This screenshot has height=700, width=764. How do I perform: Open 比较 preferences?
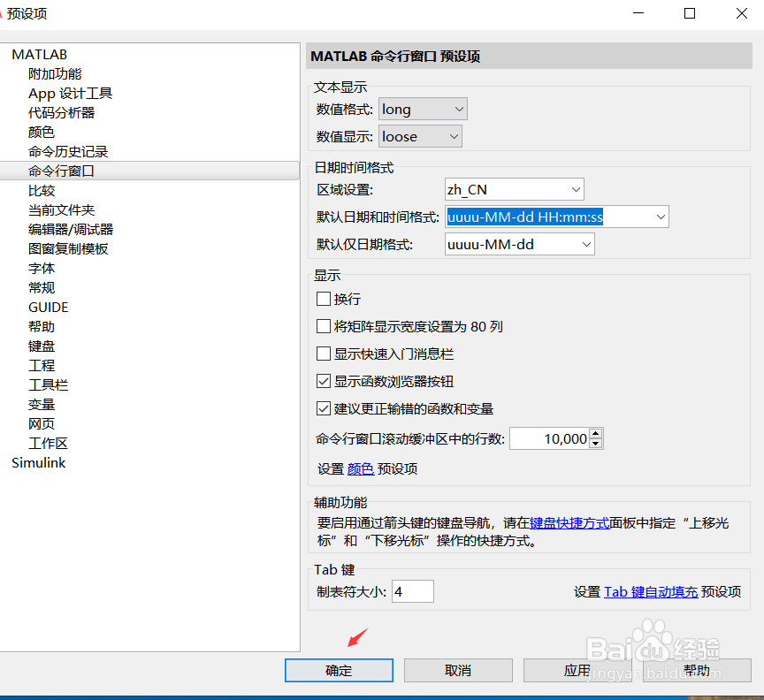coord(42,191)
